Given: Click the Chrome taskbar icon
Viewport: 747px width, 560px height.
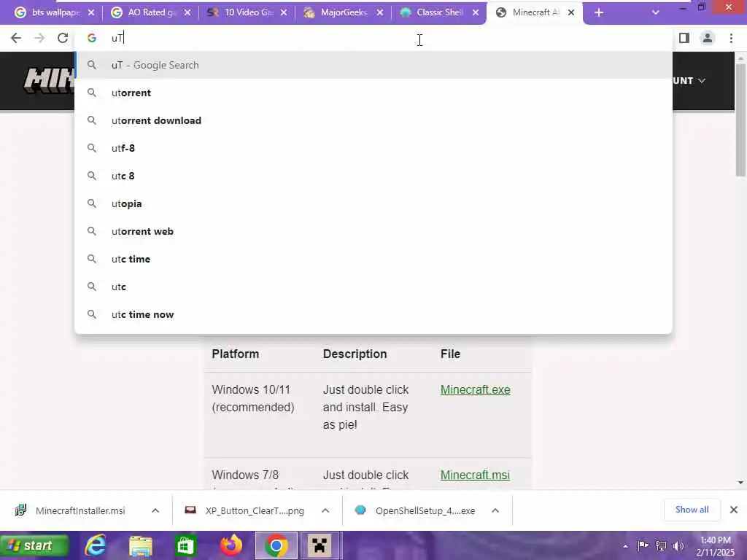Looking at the screenshot, I should pyautogui.click(x=276, y=545).
